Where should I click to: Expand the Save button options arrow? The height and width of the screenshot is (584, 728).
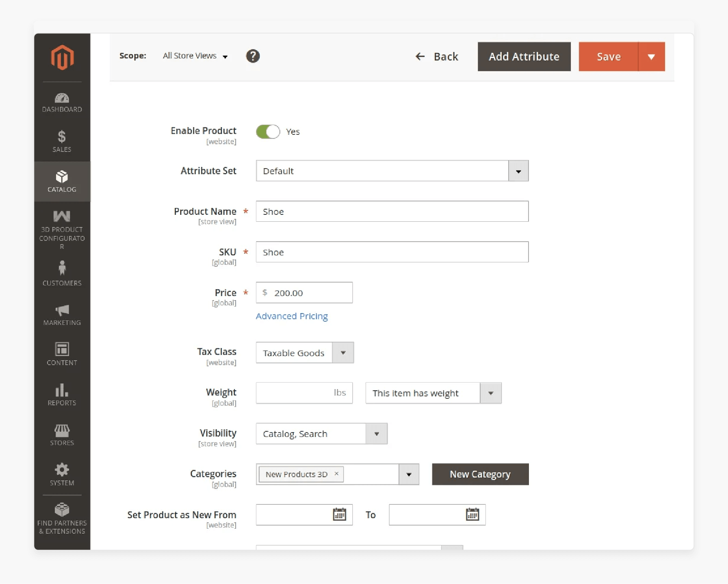tap(652, 56)
